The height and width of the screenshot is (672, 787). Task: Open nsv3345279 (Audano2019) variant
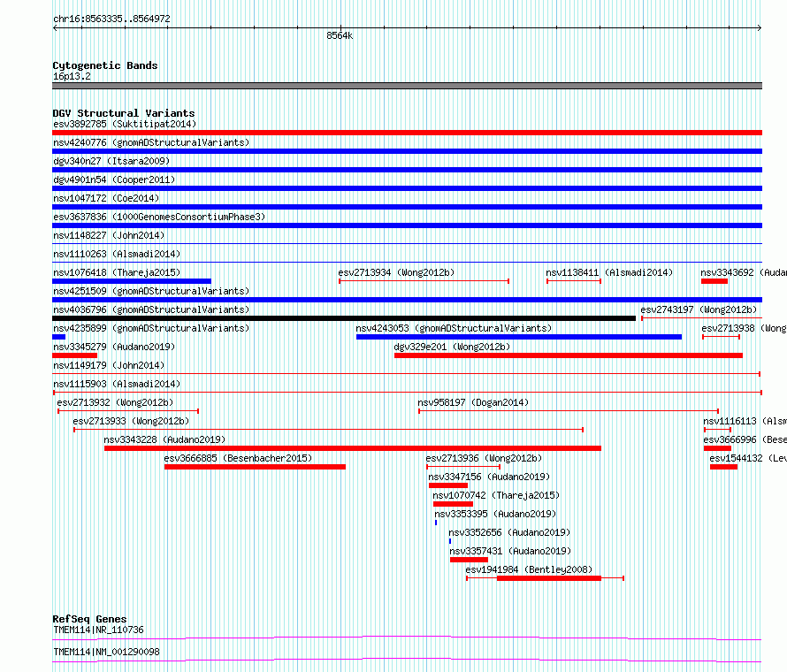[114, 347]
